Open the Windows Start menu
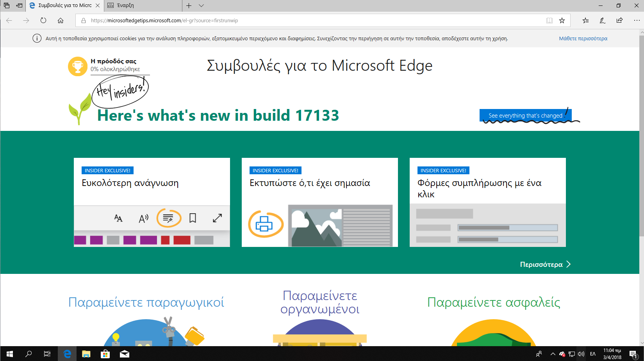The width and height of the screenshot is (644, 361). click(9, 354)
